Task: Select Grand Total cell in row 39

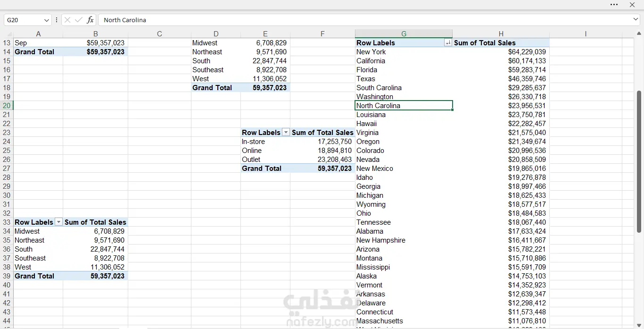Action: (38, 276)
